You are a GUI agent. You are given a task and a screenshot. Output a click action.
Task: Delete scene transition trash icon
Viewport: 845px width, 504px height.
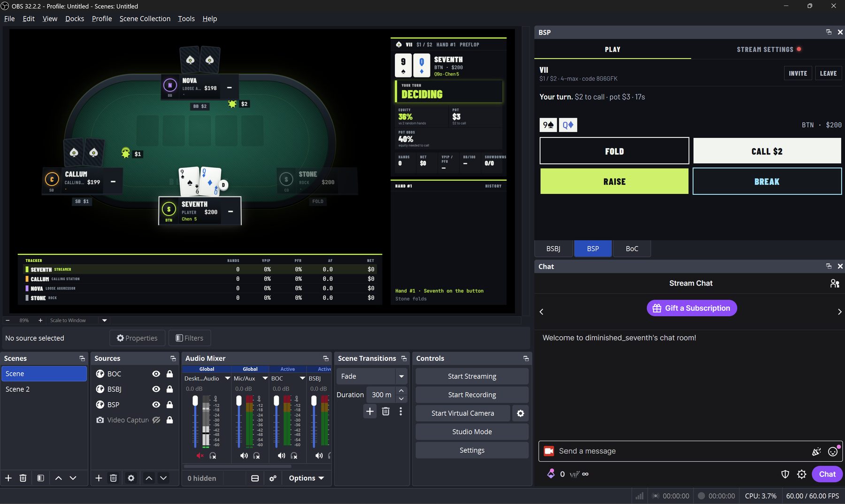point(385,412)
